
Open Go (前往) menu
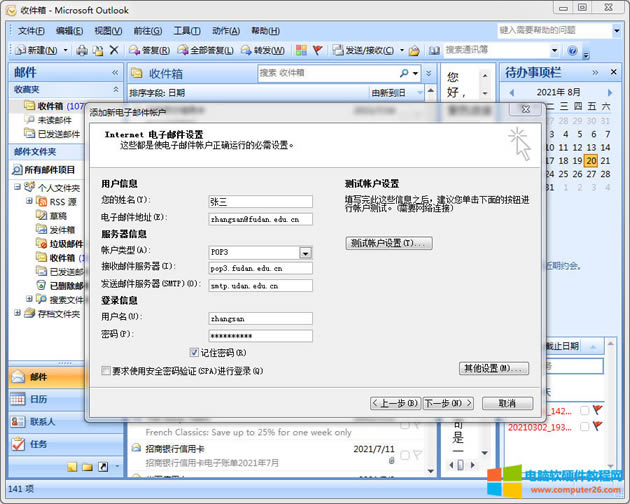147,31
